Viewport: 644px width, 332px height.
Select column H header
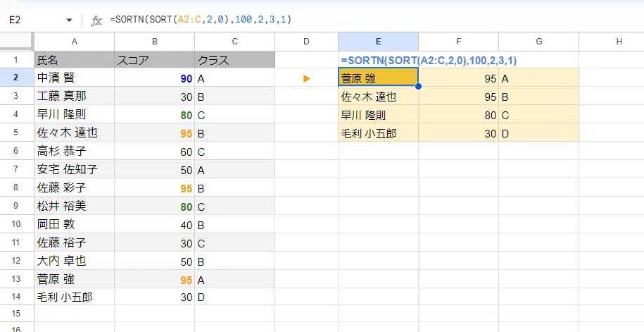[612, 41]
